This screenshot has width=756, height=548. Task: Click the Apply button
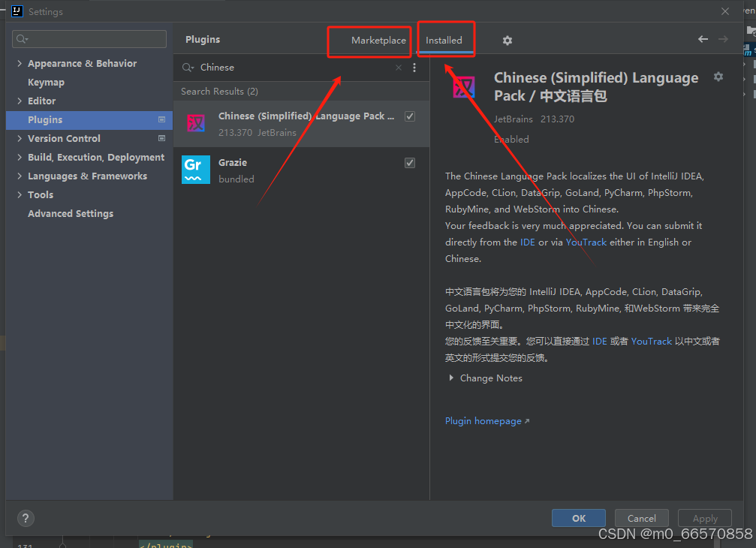click(x=705, y=518)
